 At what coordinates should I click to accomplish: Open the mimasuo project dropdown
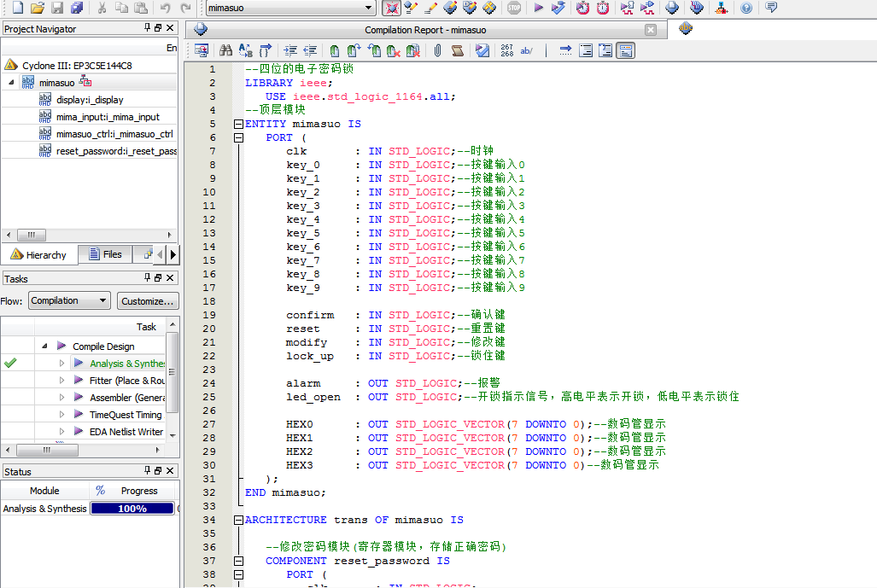(x=369, y=8)
